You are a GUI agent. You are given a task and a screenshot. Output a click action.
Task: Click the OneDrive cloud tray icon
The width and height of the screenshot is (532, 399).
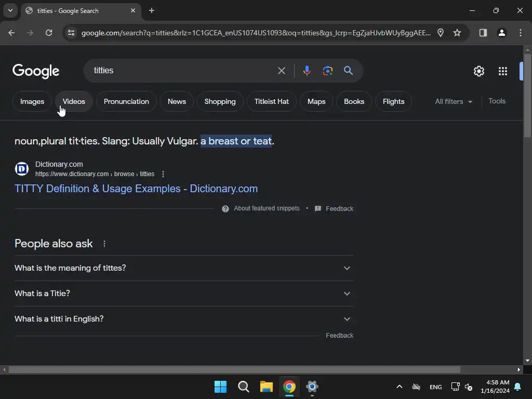[416, 387]
